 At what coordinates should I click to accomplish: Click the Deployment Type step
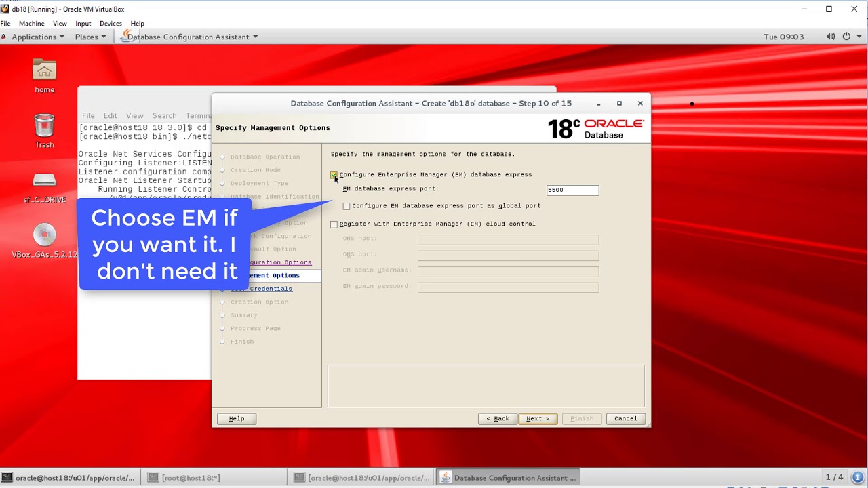[x=259, y=183]
